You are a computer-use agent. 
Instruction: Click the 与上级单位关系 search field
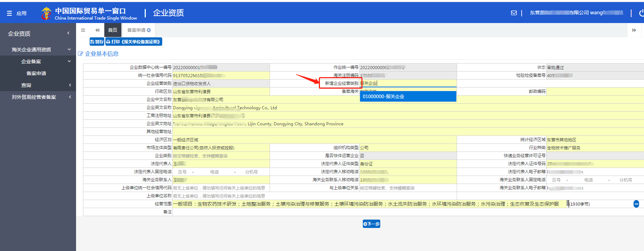pos(408,188)
